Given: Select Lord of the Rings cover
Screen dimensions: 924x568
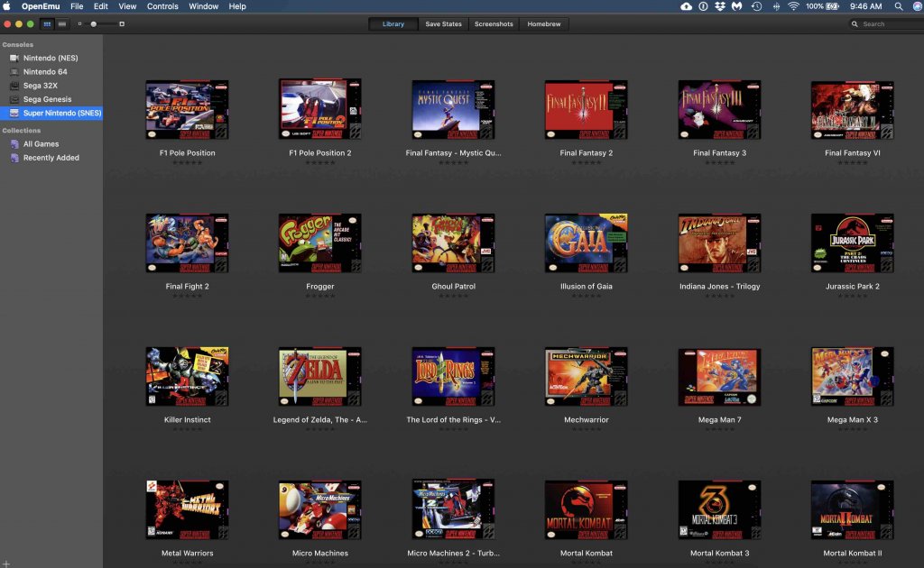Looking at the screenshot, I should pos(453,377).
